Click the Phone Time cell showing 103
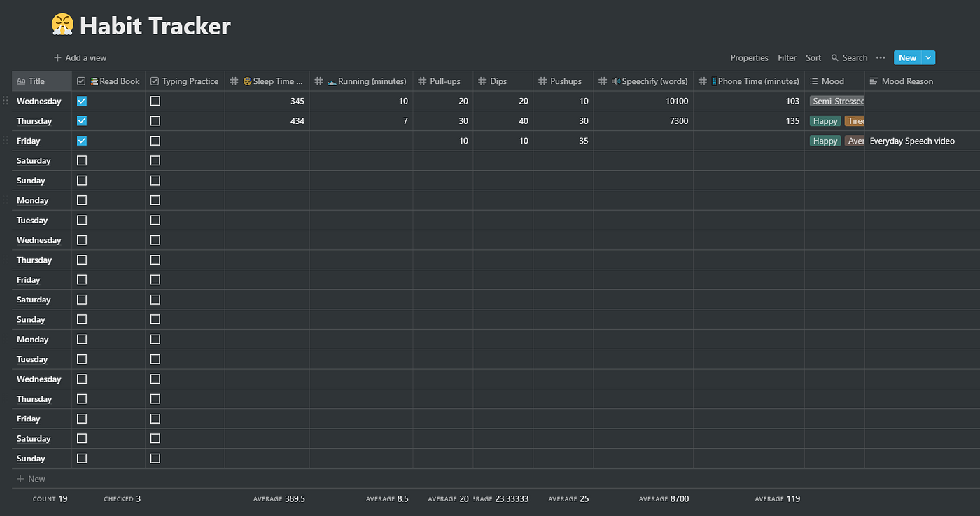980x516 pixels. click(749, 101)
